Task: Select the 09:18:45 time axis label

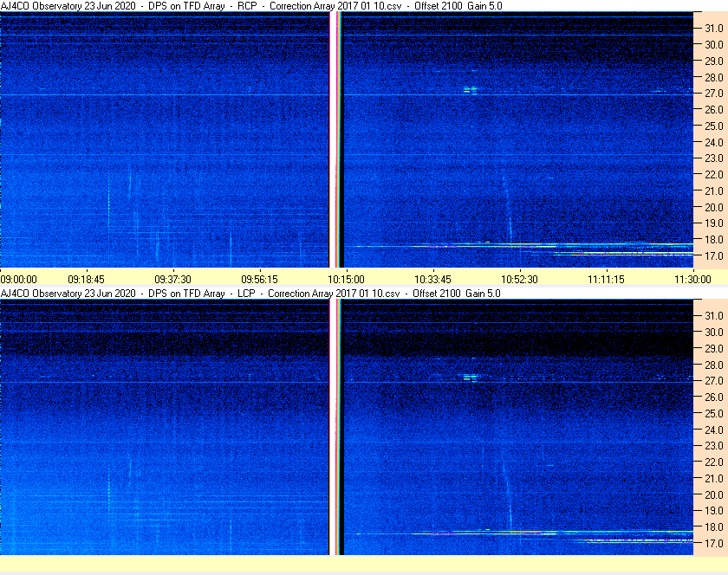Action: [87, 280]
